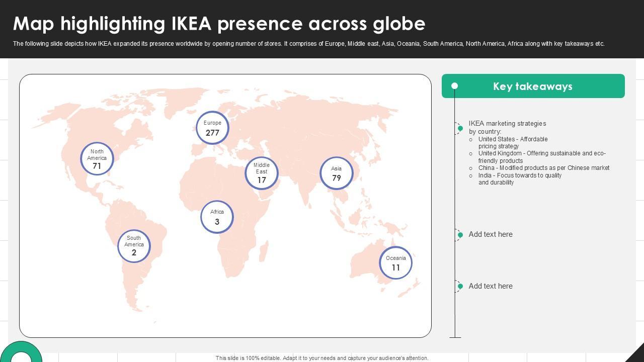Click the Middle East 17 circle
Viewport: 644px width, 362px height.
coord(262,172)
